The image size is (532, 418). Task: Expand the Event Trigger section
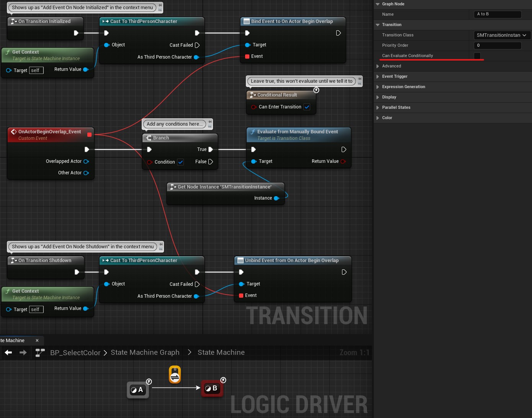(395, 77)
